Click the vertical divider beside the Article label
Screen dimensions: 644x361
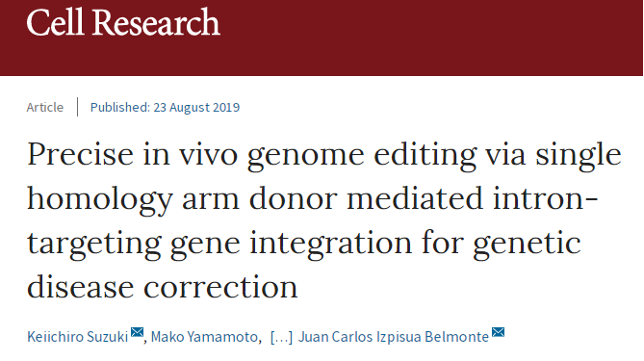(77, 107)
